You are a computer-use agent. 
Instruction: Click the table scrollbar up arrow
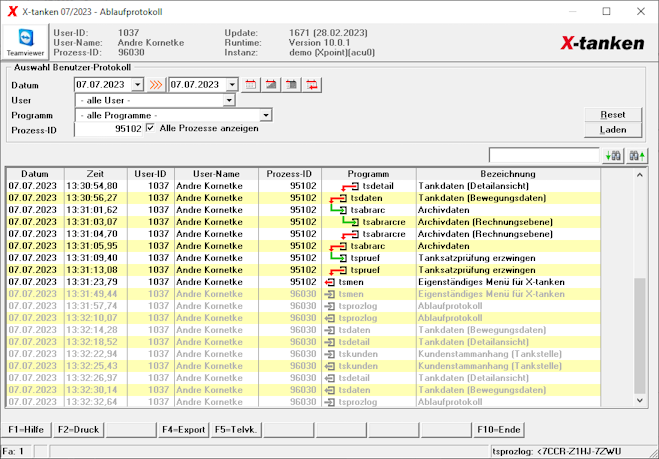(x=640, y=174)
